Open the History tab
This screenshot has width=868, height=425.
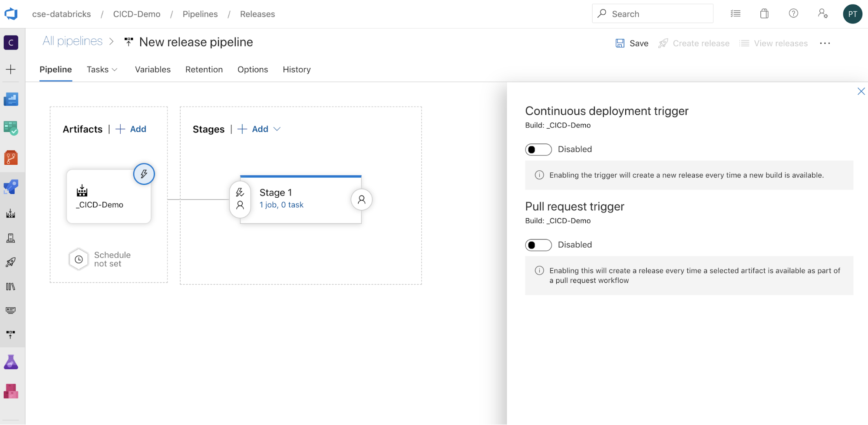click(297, 70)
